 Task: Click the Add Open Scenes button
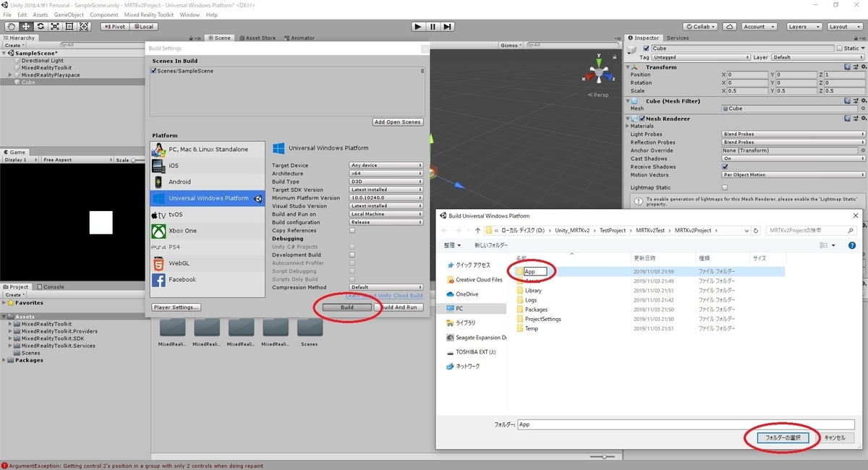point(398,122)
